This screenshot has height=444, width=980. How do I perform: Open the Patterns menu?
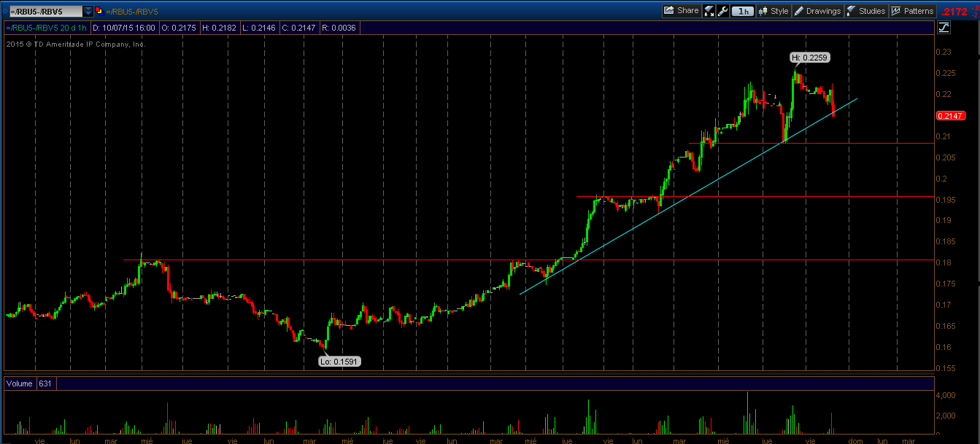(x=912, y=11)
